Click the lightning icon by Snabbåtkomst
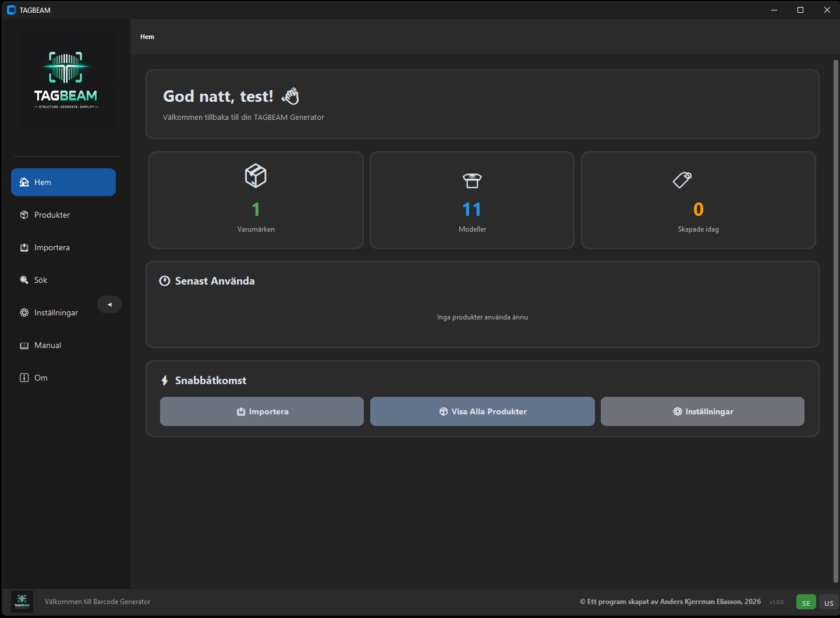The width and height of the screenshot is (840, 618). pyautogui.click(x=165, y=381)
